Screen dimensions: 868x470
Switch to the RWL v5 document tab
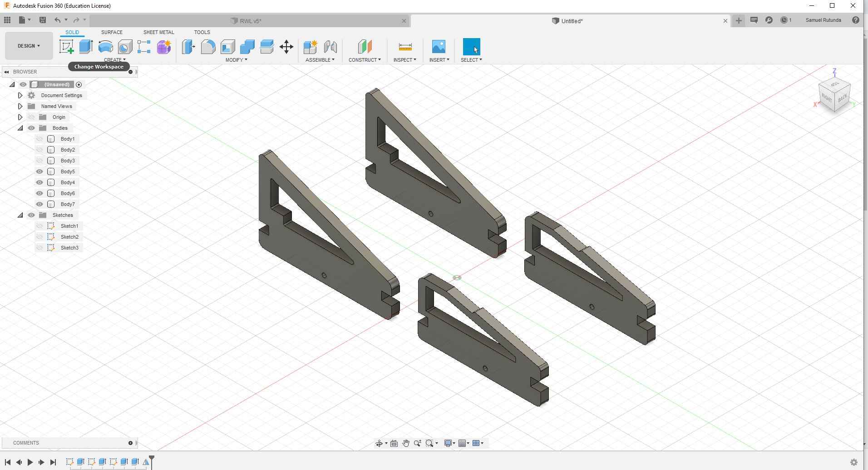[x=250, y=21]
